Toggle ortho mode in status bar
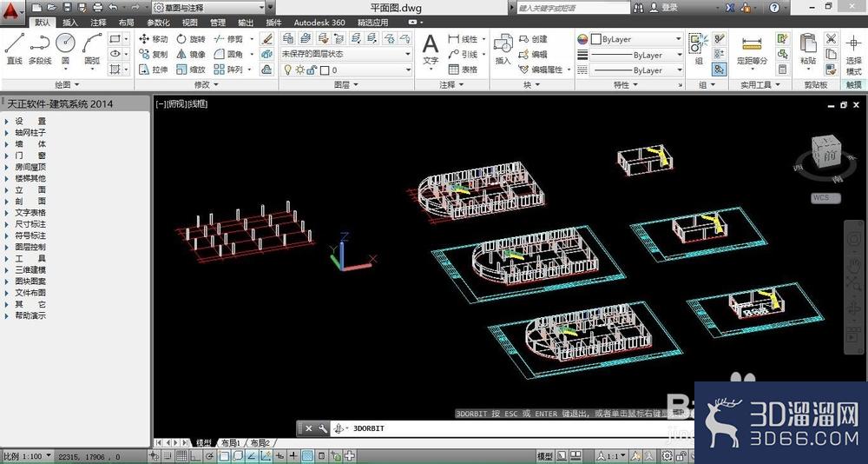The width and height of the screenshot is (868, 464). (x=195, y=456)
